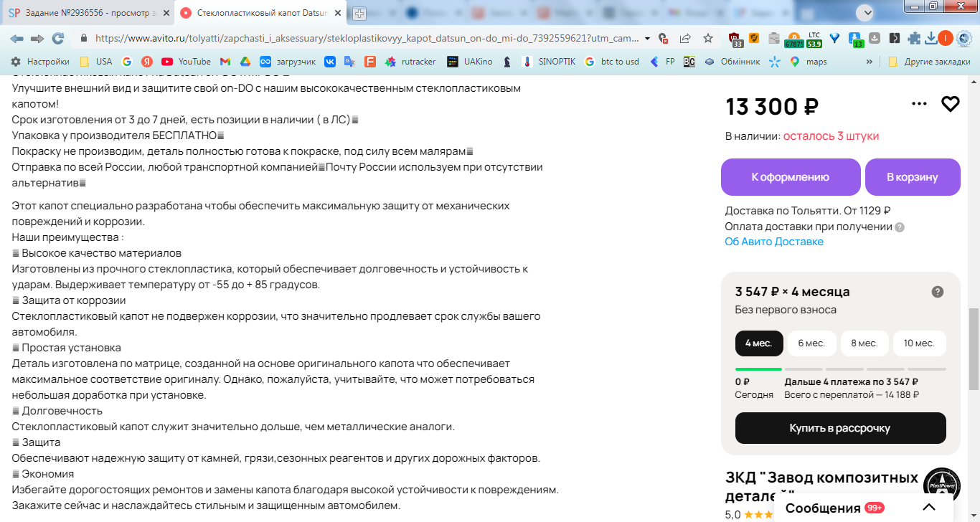Open UAKino bookmark
980x522 pixels.
(x=470, y=62)
